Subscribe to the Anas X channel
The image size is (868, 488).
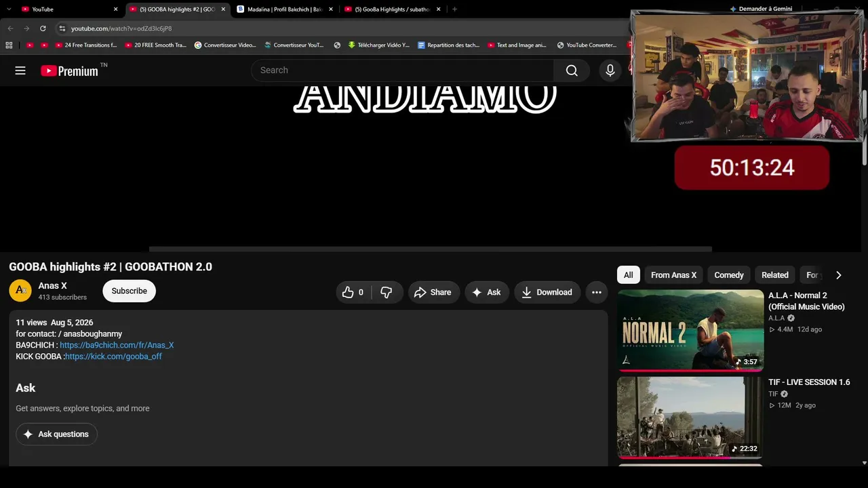click(129, 291)
